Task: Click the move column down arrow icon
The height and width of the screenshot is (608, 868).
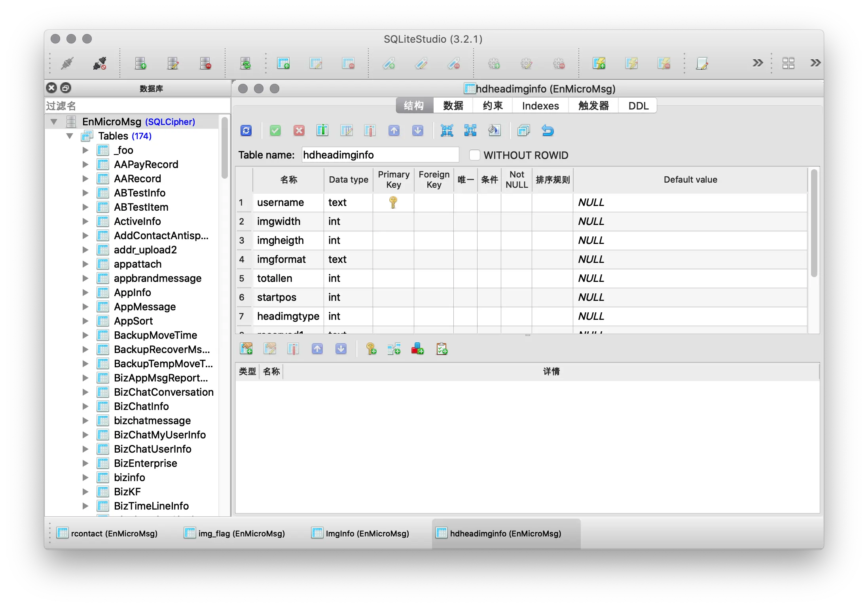Action: [x=418, y=130]
